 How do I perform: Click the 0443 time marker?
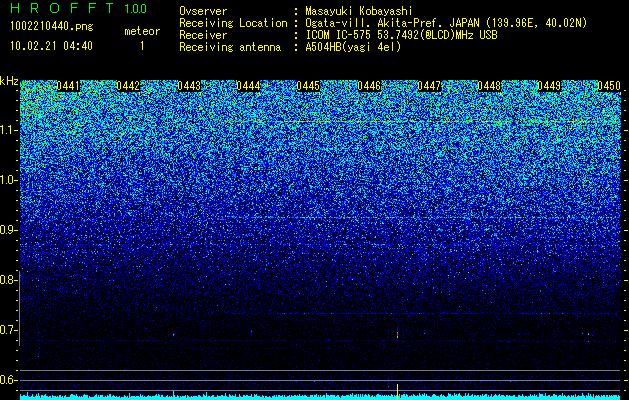coord(189,86)
